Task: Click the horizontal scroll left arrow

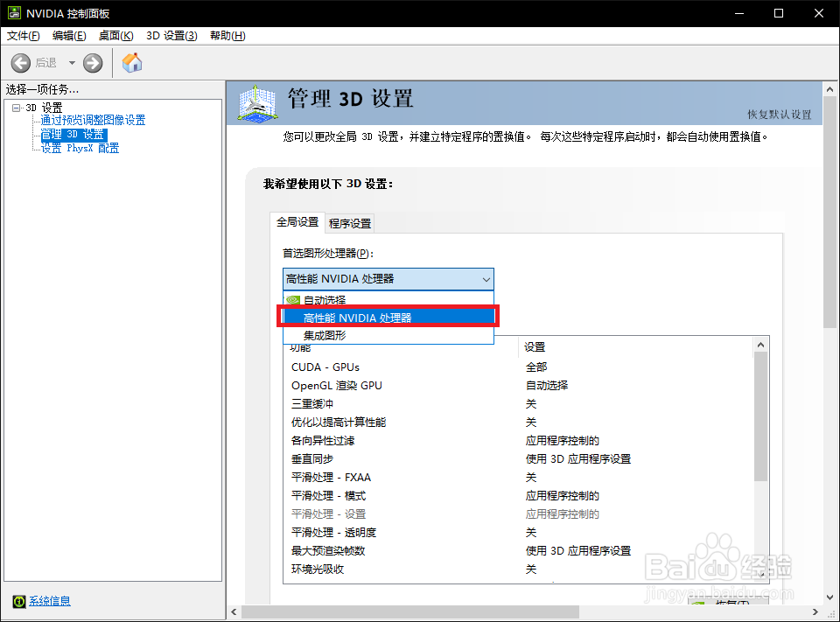Action: [234, 612]
